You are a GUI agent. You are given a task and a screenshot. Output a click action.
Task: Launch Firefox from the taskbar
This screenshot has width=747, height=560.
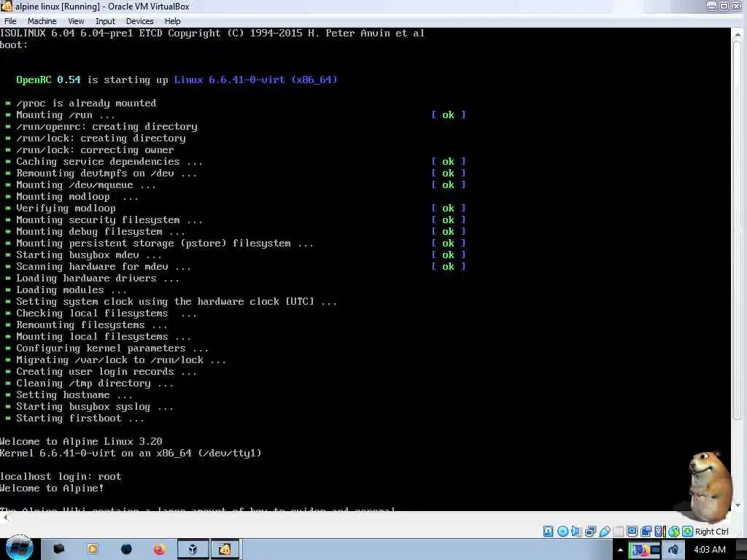tap(159, 549)
